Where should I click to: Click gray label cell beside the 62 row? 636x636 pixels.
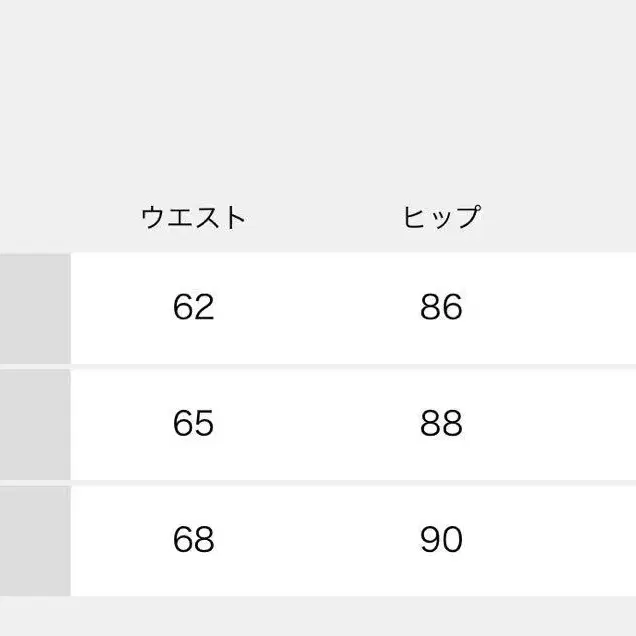(35, 308)
